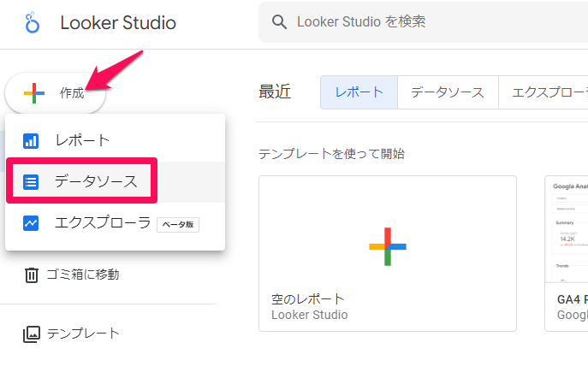The width and height of the screenshot is (588, 372).
Task: Switch to the partially visible エクスプローラ tab
Action: click(x=543, y=92)
